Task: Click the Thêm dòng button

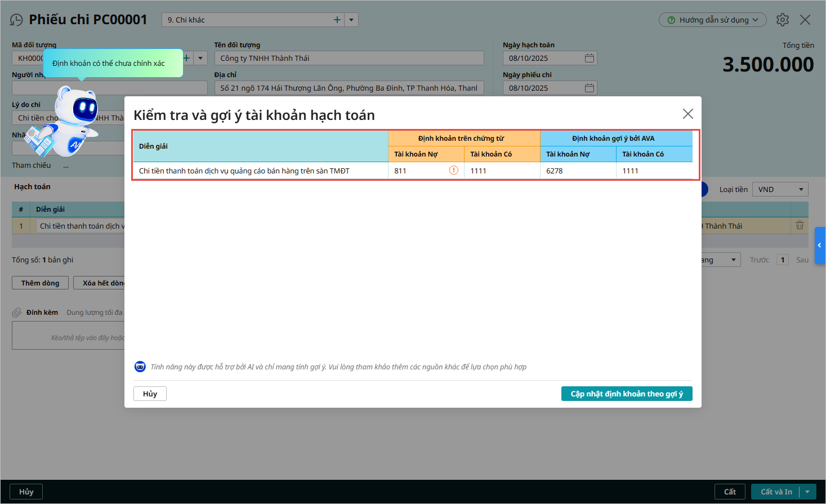Action: [x=40, y=283]
